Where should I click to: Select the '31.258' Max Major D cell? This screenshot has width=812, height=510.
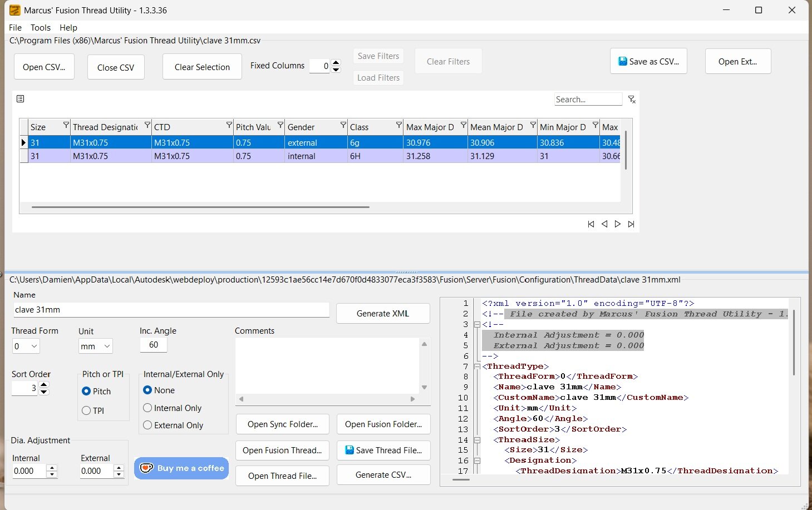coord(435,156)
